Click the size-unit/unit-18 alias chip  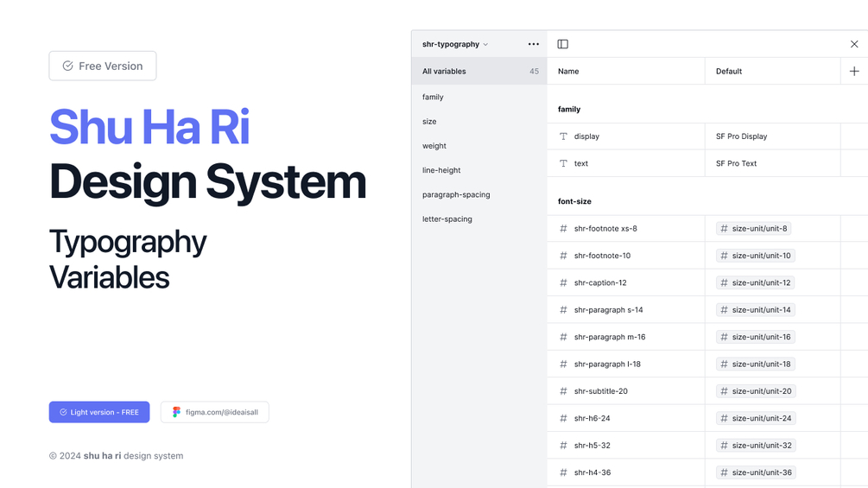coord(756,364)
